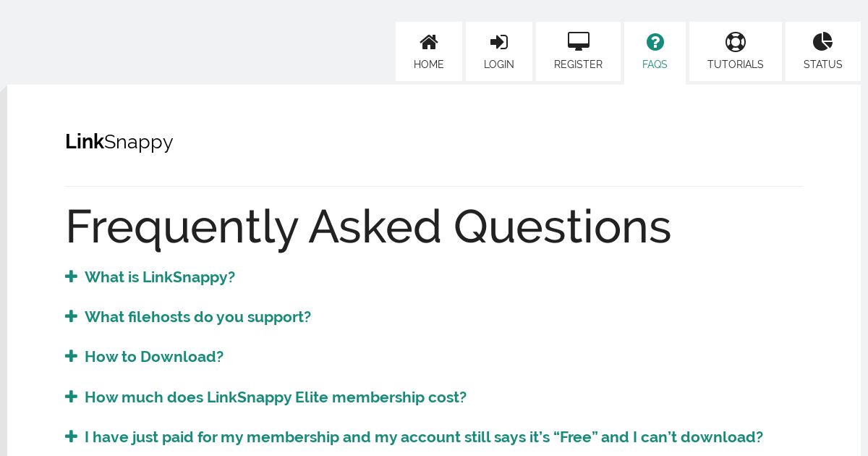Viewport: 868px width, 456px height.
Task: Expand plus icon for Elite membership cost
Action: coord(71,397)
